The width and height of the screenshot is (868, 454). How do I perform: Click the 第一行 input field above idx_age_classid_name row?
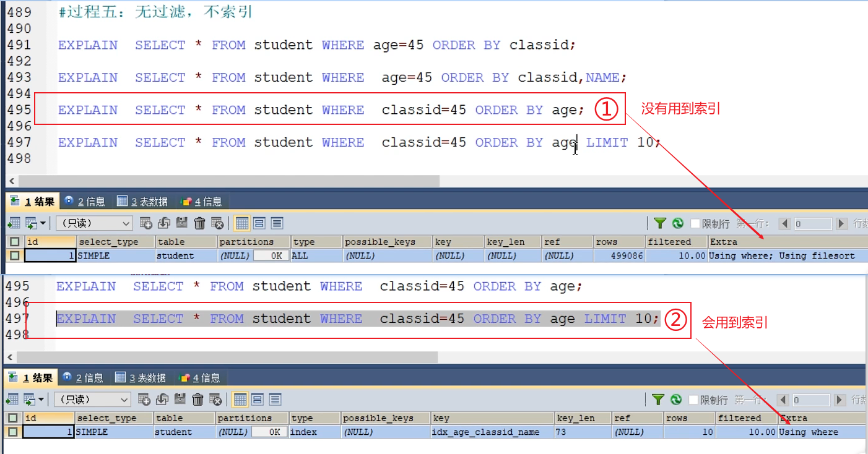pyautogui.click(x=811, y=400)
